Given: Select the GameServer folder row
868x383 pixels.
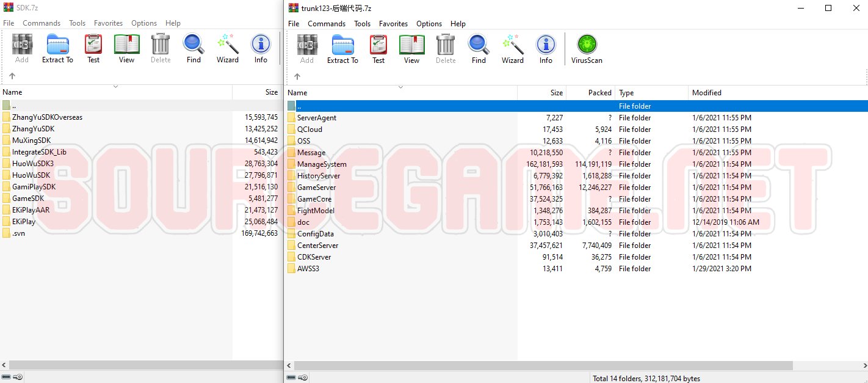Looking at the screenshot, I should tap(316, 188).
